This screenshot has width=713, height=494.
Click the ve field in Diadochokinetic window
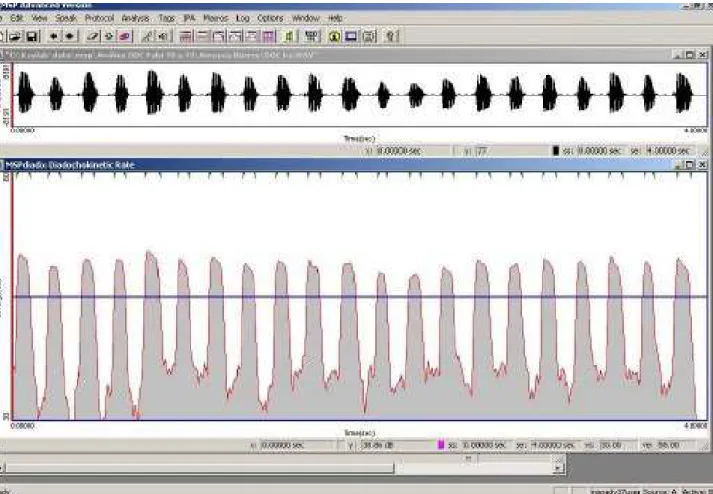point(675,445)
